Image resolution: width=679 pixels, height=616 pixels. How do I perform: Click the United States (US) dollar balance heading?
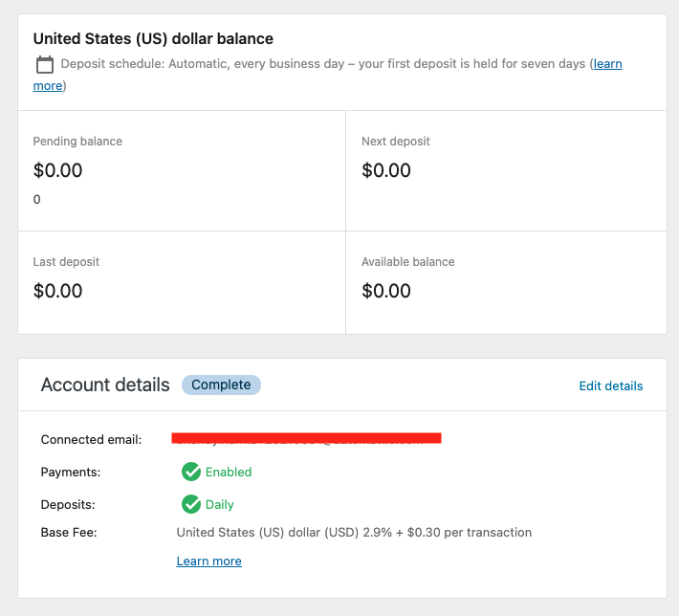pos(153,39)
